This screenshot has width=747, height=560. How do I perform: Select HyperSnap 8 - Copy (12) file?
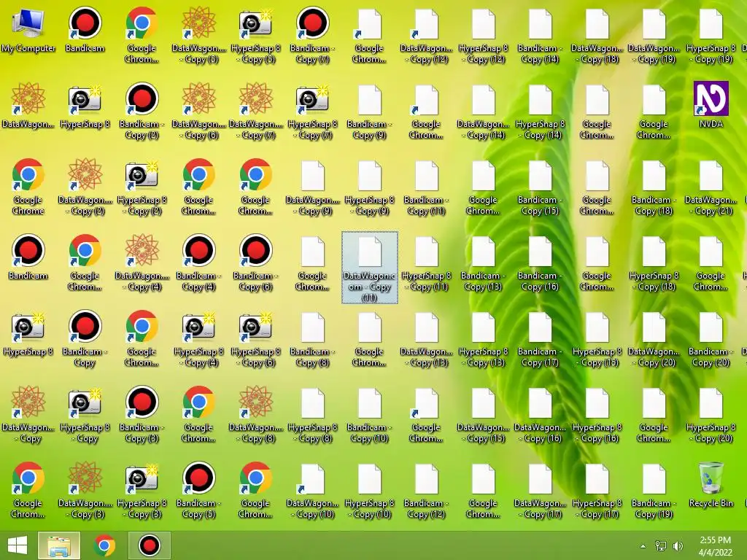point(483,35)
